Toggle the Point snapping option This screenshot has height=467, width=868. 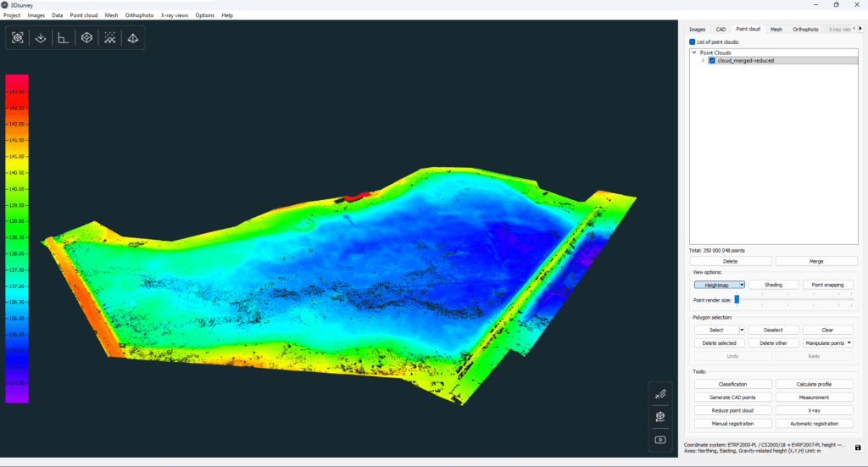pyautogui.click(x=827, y=285)
